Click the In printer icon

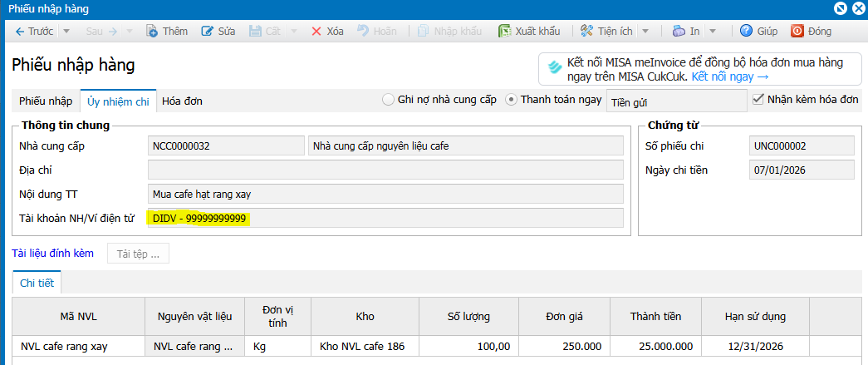click(x=679, y=31)
